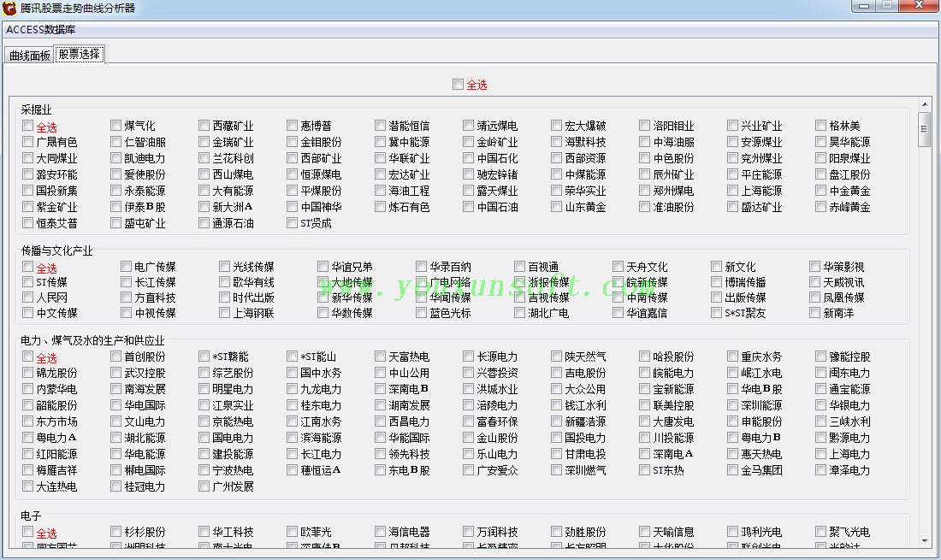This screenshot has height=560, width=941.
Task: Tick the 首创股份 checkbox
Action: pos(115,357)
